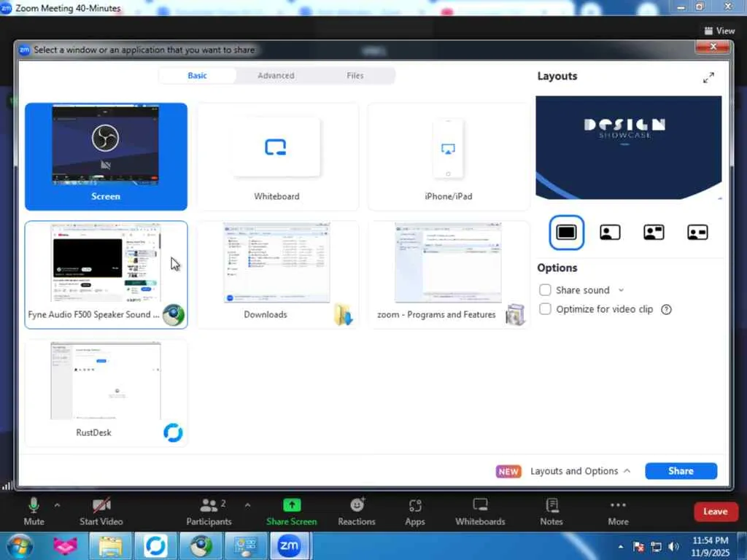The image size is (747, 560).
Task: Open the pink fox app in the taskbar
Action: [65, 546]
